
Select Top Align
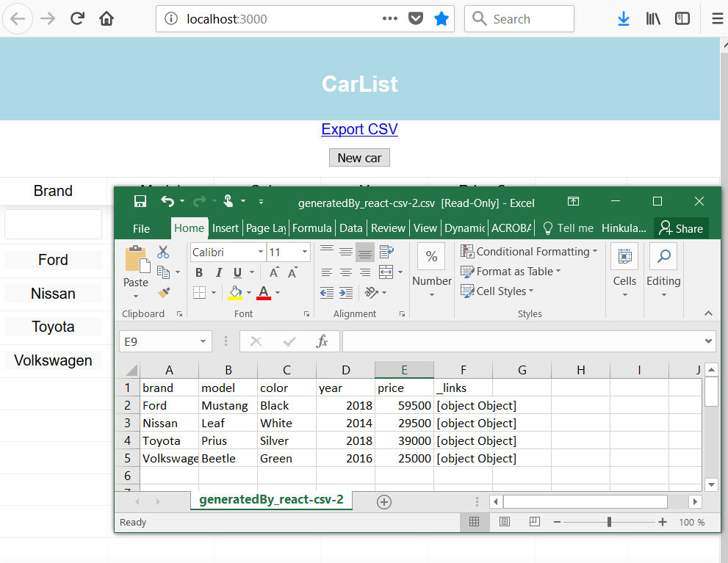[327, 252]
